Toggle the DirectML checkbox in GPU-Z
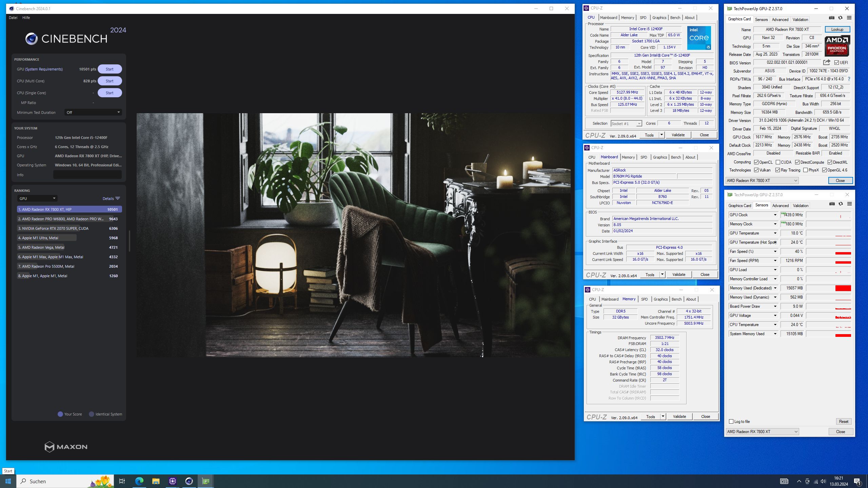Viewport: 868px width, 488px height. tap(830, 162)
